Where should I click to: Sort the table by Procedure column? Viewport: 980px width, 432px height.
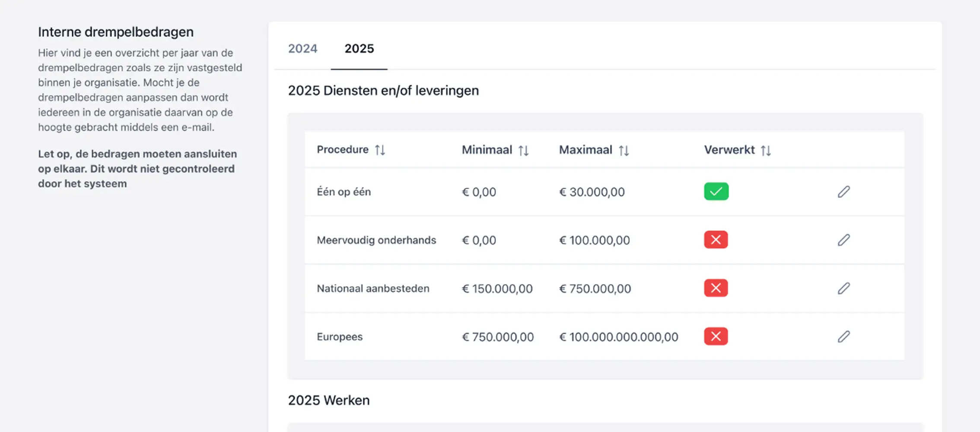(381, 150)
